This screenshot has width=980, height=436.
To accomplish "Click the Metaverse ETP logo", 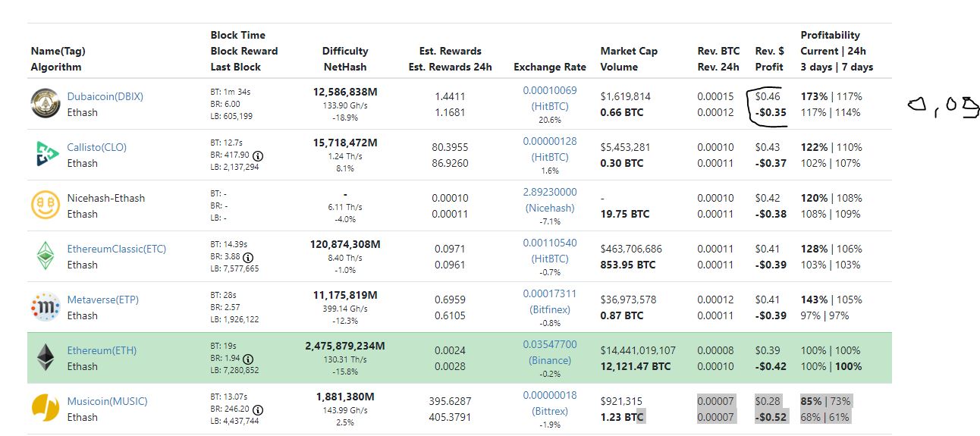I will click(x=46, y=306).
